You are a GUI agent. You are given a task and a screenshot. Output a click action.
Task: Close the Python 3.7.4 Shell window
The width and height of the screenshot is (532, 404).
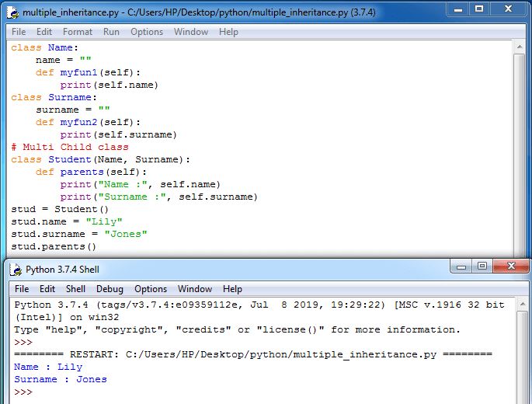click(511, 266)
